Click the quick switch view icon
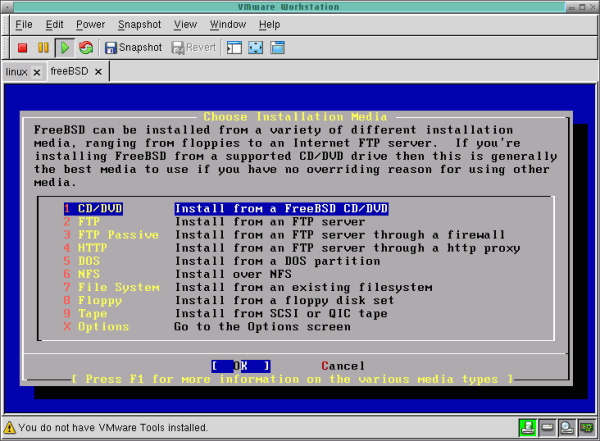This screenshot has width=600, height=441. [277, 48]
